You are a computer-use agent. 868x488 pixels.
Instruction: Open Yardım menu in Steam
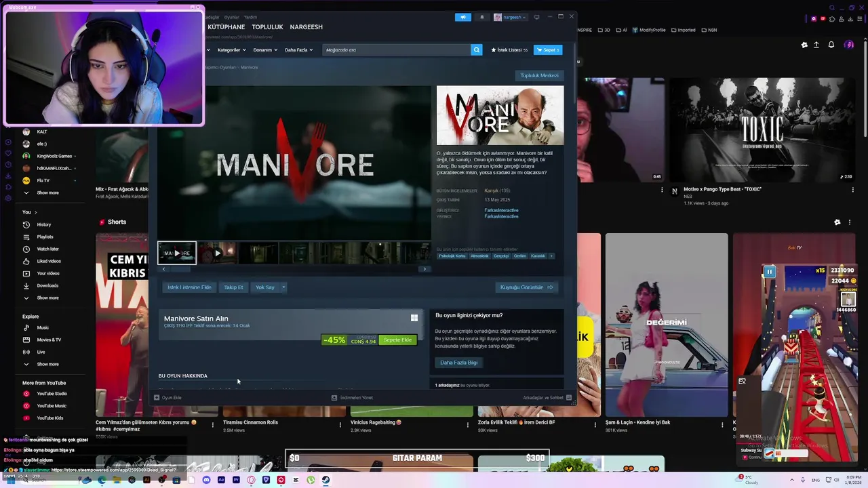pos(250,17)
